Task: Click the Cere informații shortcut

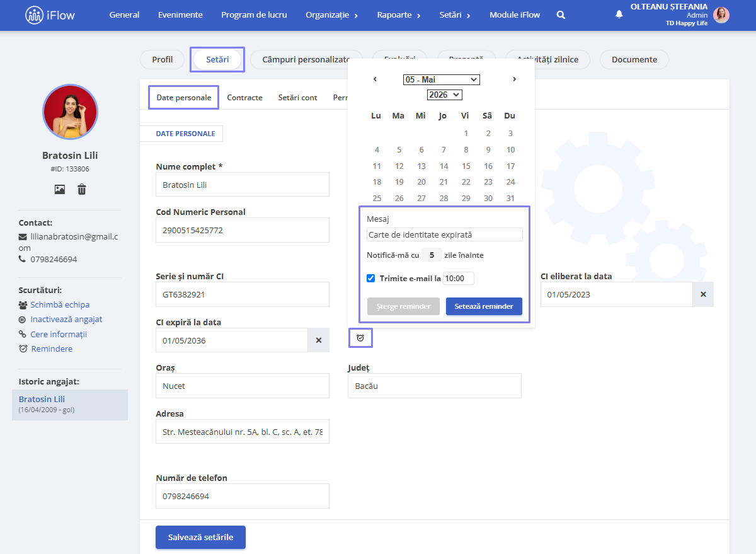Action: point(59,334)
